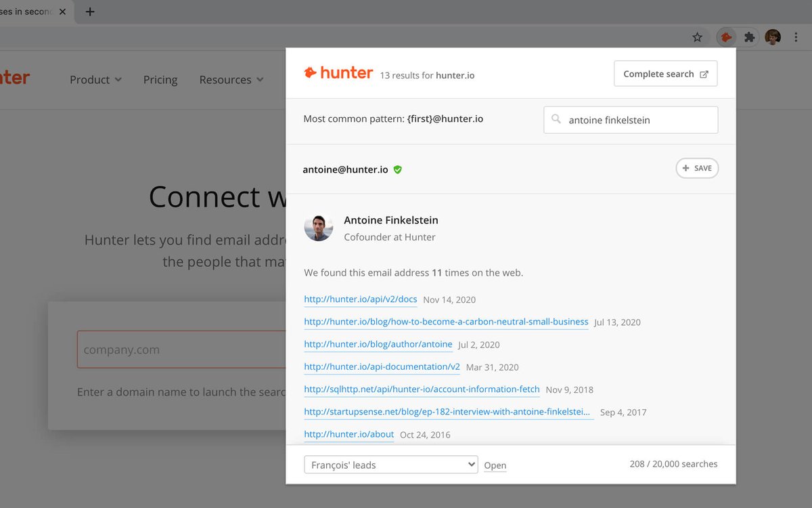
Task: Bookmark page with the star icon
Action: (x=698, y=37)
